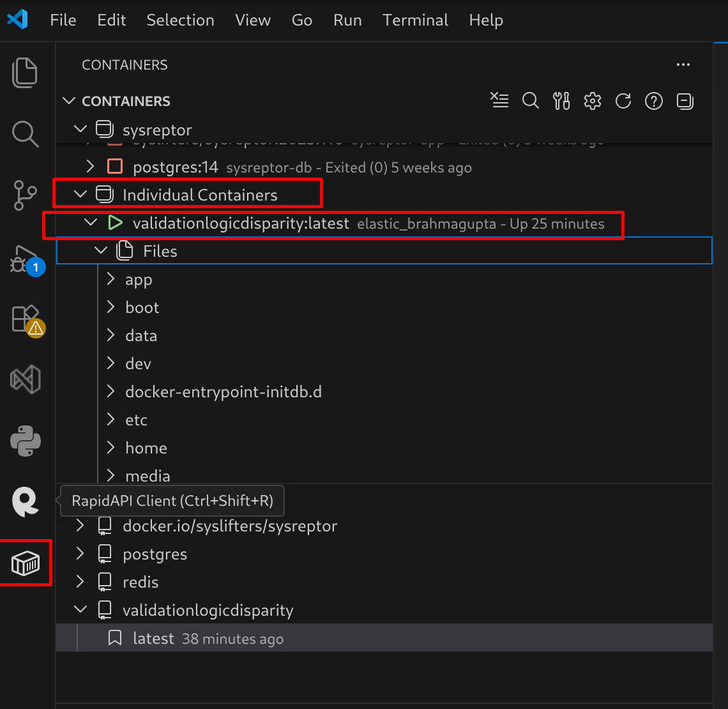Open the More Actions ellipsis menu
Screen dimensions: 728x709
tap(683, 65)
